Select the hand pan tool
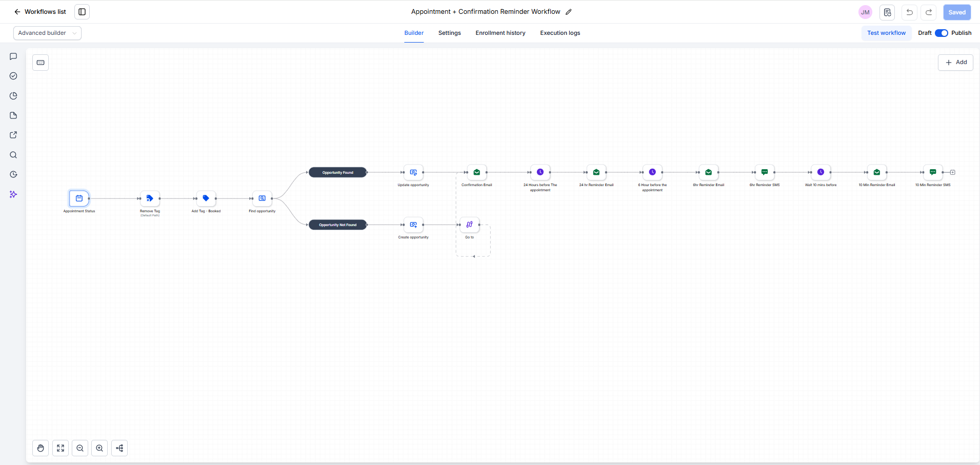Screen dimensions: 980x465 [41, 448]
